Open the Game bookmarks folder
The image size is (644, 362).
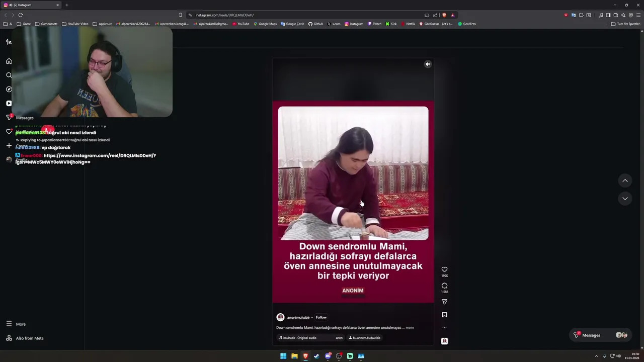point(24,24)
